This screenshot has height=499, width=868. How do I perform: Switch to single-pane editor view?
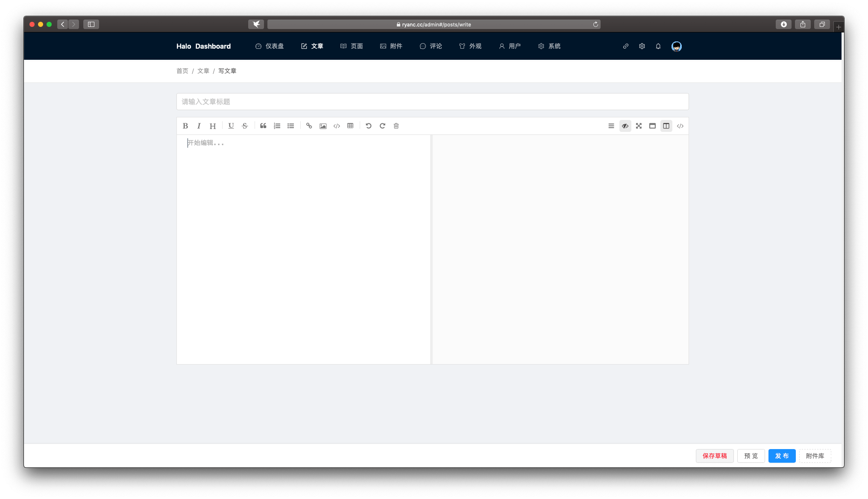point(652,126)
